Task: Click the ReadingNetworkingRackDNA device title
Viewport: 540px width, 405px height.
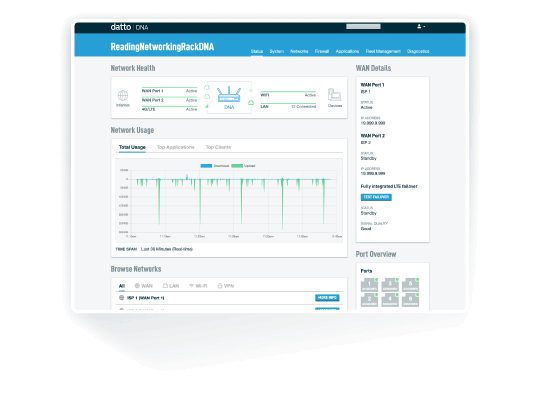Action: coord(162,47)
